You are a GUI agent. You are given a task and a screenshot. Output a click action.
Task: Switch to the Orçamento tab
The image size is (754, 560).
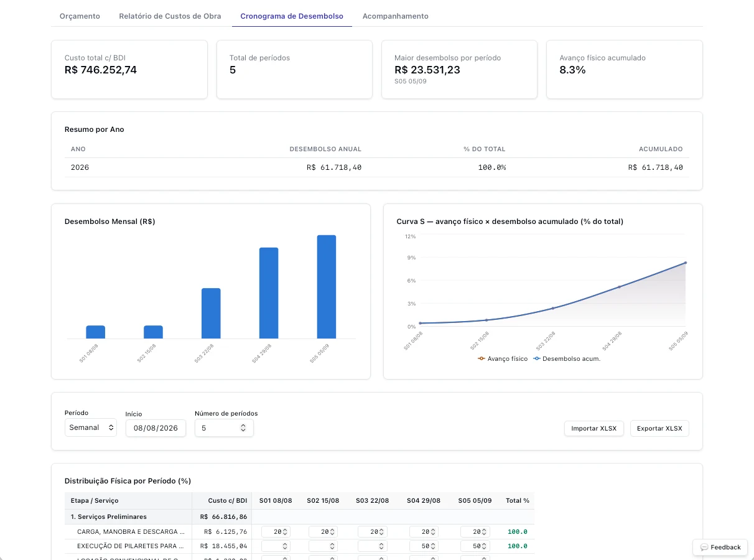click(80, 16)
